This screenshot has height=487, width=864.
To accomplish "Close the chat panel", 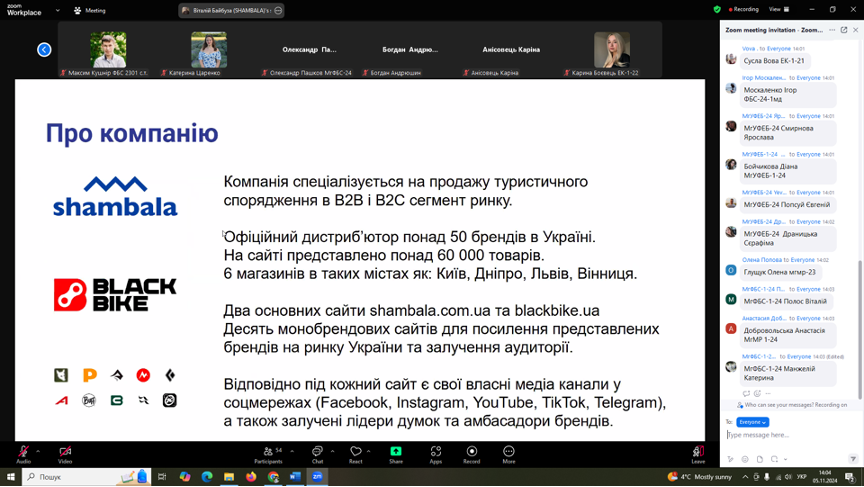I will pyautogui.click(x=855, y=30).
